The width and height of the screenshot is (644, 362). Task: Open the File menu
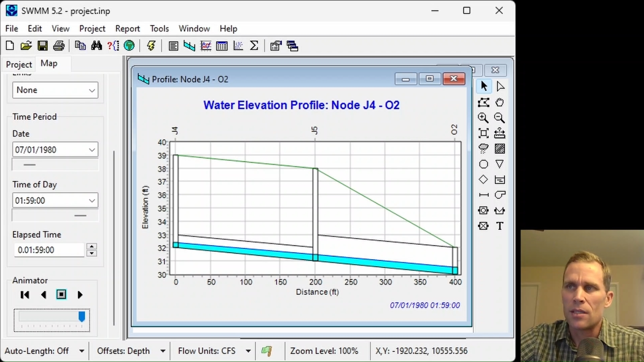pos(11,28)
